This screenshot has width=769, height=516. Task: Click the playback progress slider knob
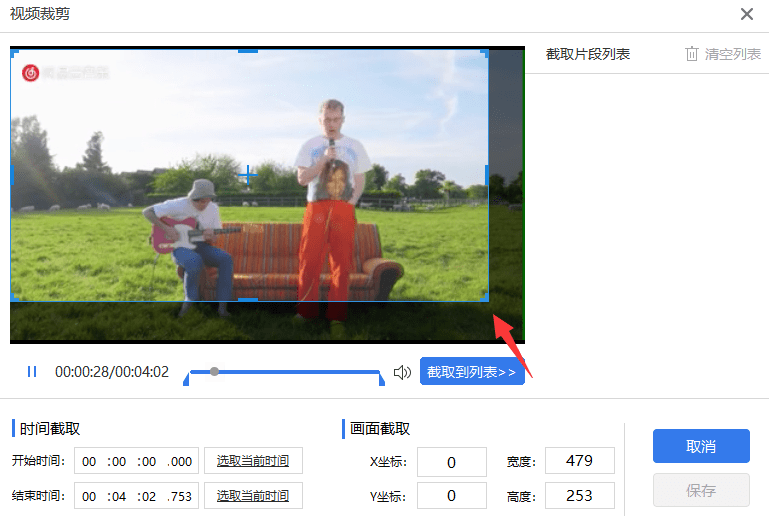(x=214, y=372)
